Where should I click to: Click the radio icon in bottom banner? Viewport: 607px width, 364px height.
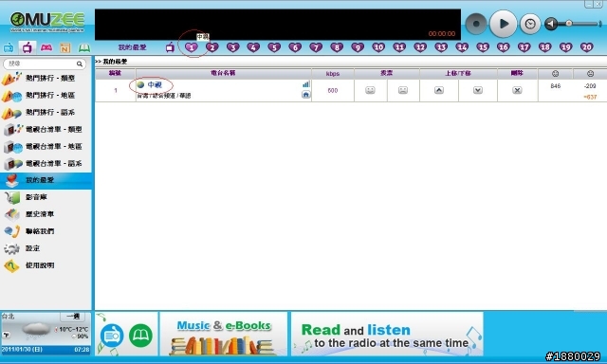112,336
